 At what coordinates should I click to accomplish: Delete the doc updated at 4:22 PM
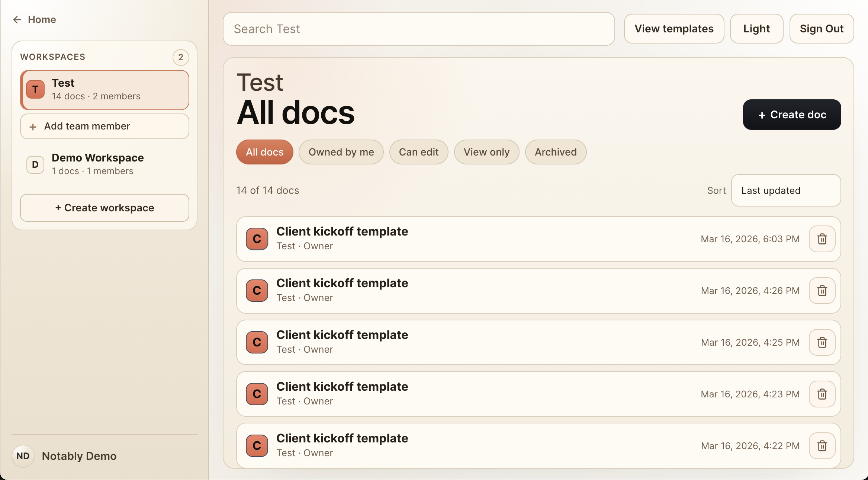822,445
